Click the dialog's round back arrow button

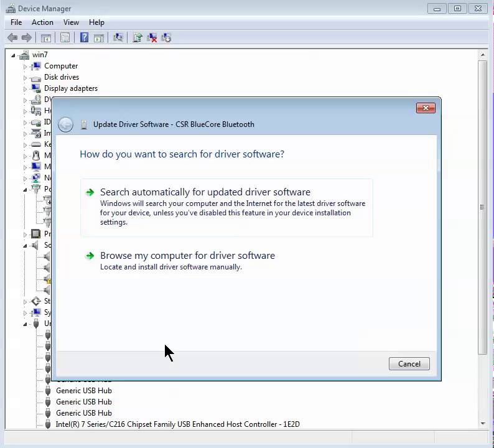(65, 125)
